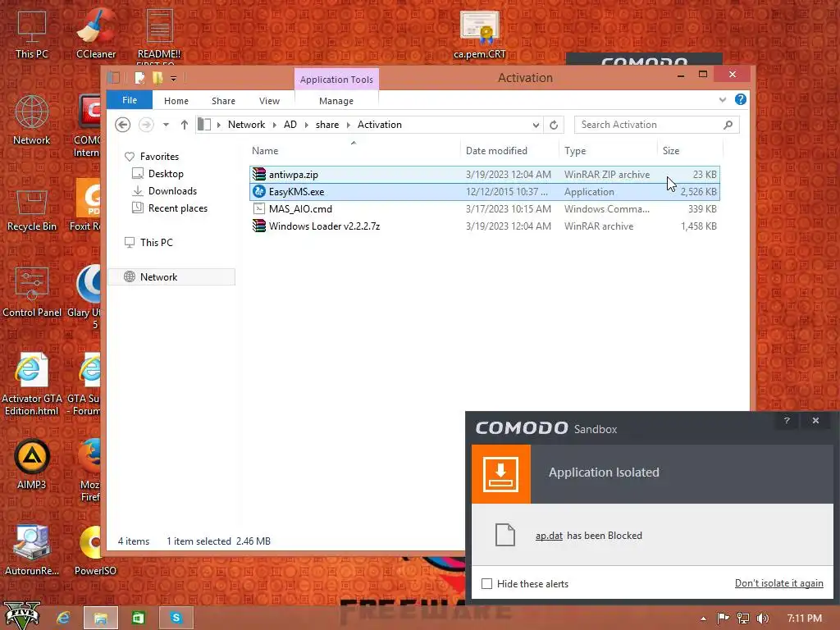Image resolution: width=840 pixels, height=630 pixels.
Task: Open the Network desktop shortcut
Action: [32, 120]
